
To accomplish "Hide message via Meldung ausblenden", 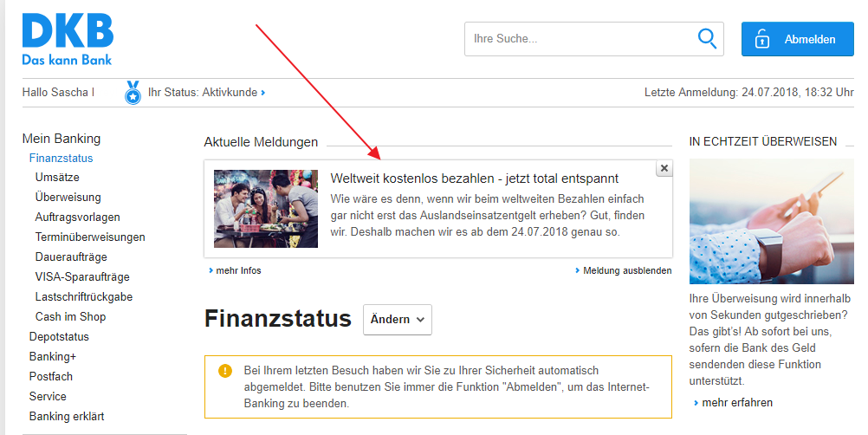I will click(x=626, y=270).
